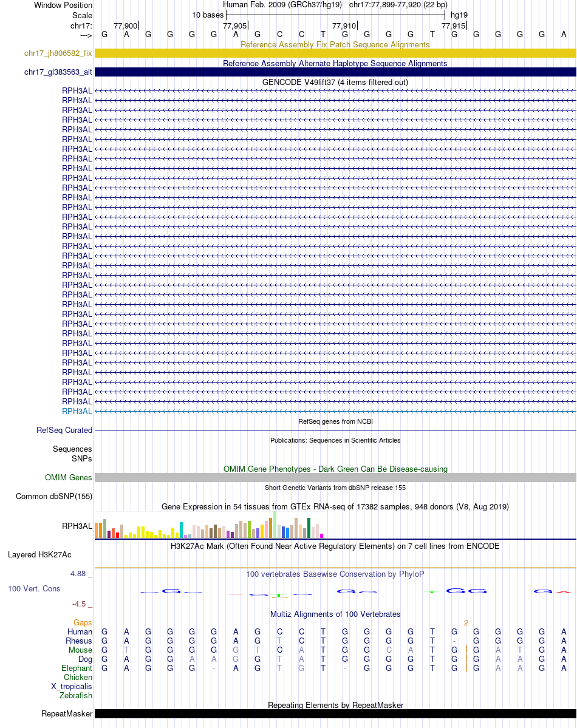The height and width of the screenshot is (728, 577).
Task: Select the Rhesus alignment row label
Action: (x=79, y=641)
